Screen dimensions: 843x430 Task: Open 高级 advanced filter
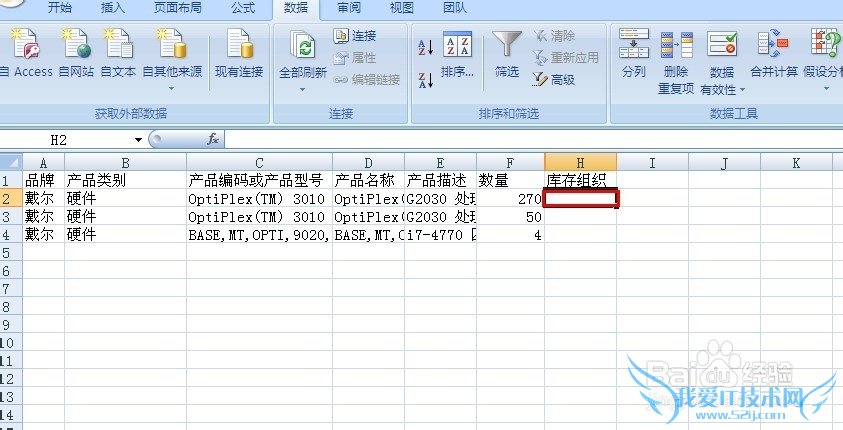(x=554, y=80)
